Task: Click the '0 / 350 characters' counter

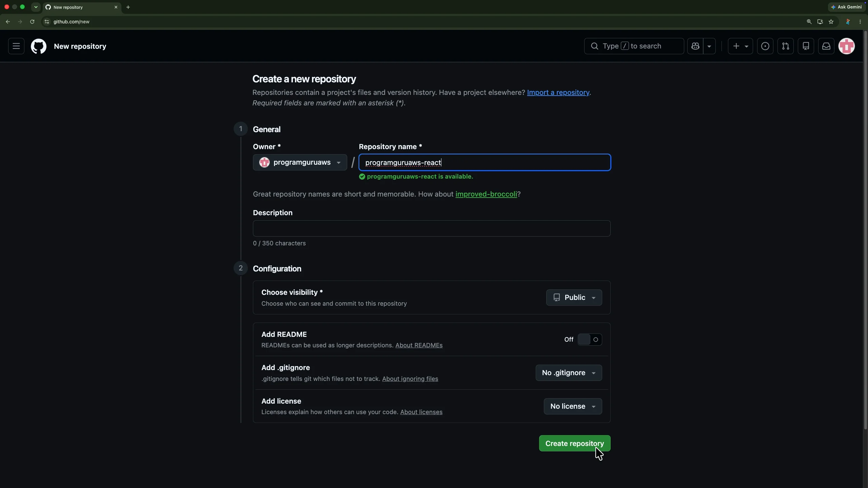Action: 279,243
